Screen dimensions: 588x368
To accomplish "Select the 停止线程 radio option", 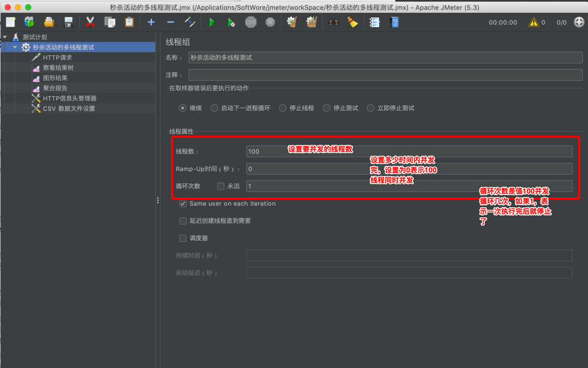I will click(283, 108).
